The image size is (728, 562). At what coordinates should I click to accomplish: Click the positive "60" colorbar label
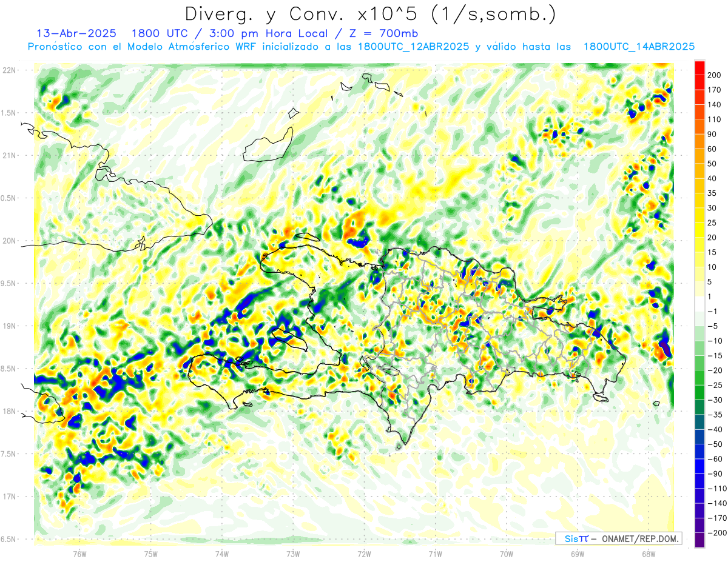[x=712, y=149]
